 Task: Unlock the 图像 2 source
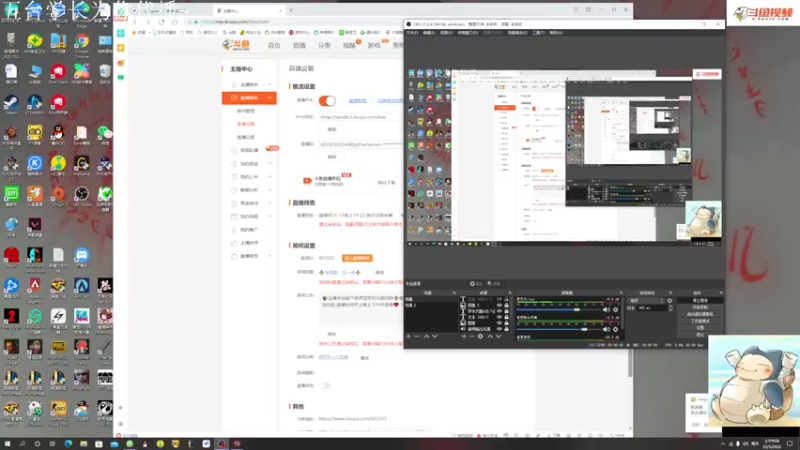click(506, 305)
